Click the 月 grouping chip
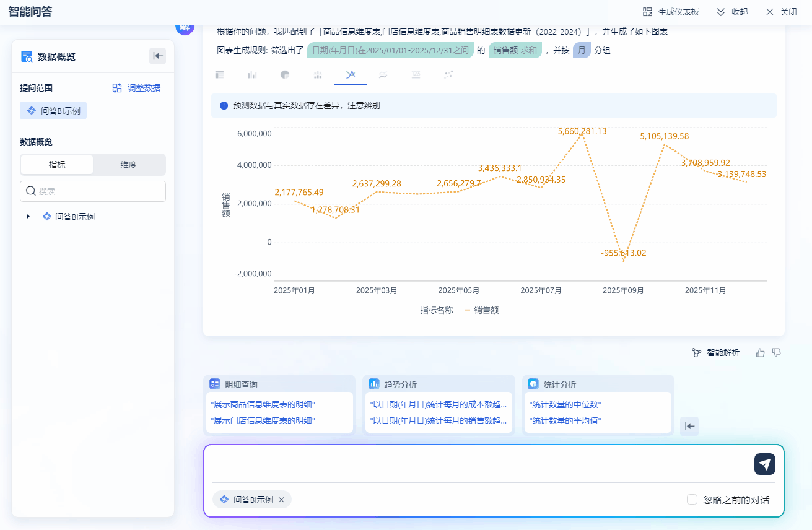Image resolution: width=812 pixels, height=530 pixels. [582, 50]
